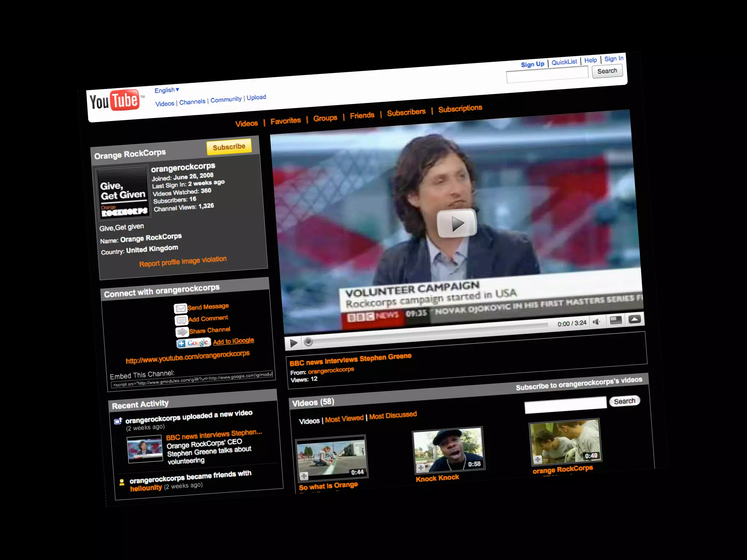Click the Add to iGoogle button icon
The image size is (747, 560).
tap(194, 343)
